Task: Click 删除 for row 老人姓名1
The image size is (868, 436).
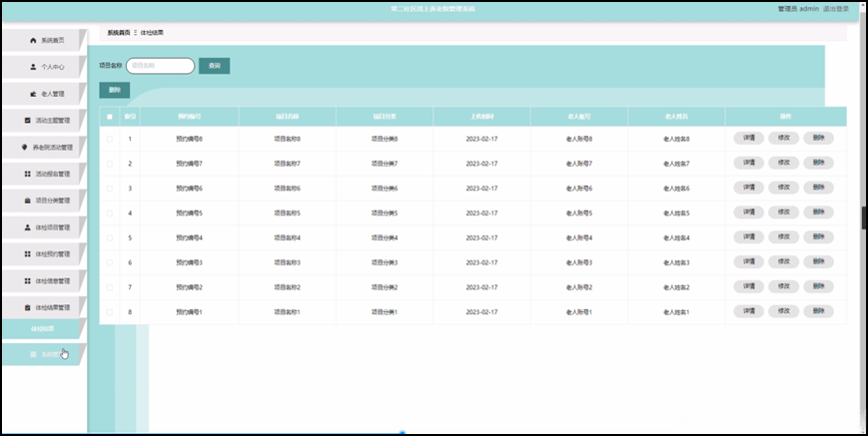Action: [x=819, y=311]
